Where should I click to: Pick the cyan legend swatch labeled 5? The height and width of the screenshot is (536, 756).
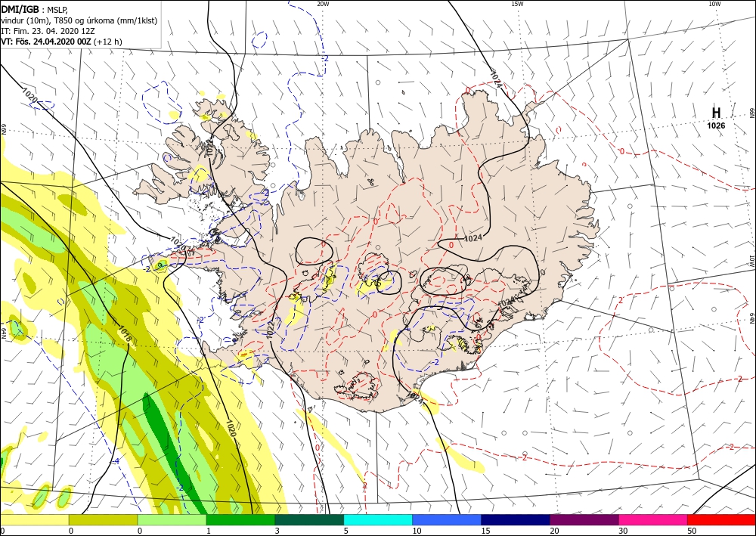point(378,519)
